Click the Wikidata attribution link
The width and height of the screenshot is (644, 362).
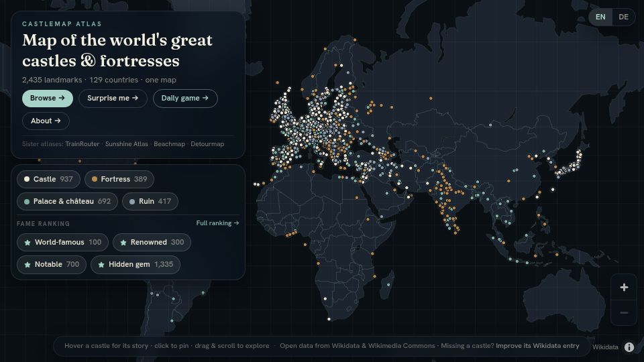click(605, 347)
